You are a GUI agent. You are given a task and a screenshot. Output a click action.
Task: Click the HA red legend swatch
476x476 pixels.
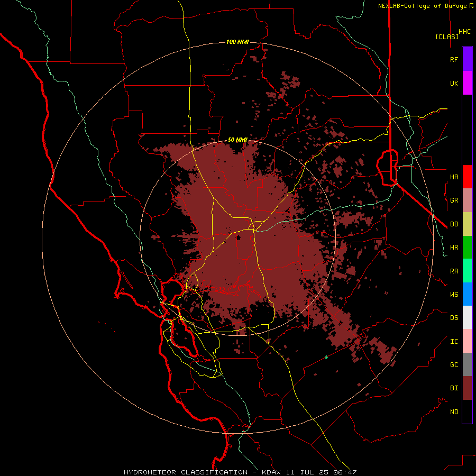(467, 177)
